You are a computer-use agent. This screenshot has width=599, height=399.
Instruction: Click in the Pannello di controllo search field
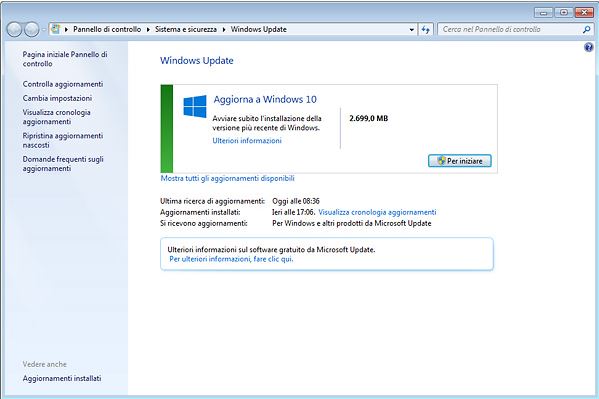tap(511, 29)
